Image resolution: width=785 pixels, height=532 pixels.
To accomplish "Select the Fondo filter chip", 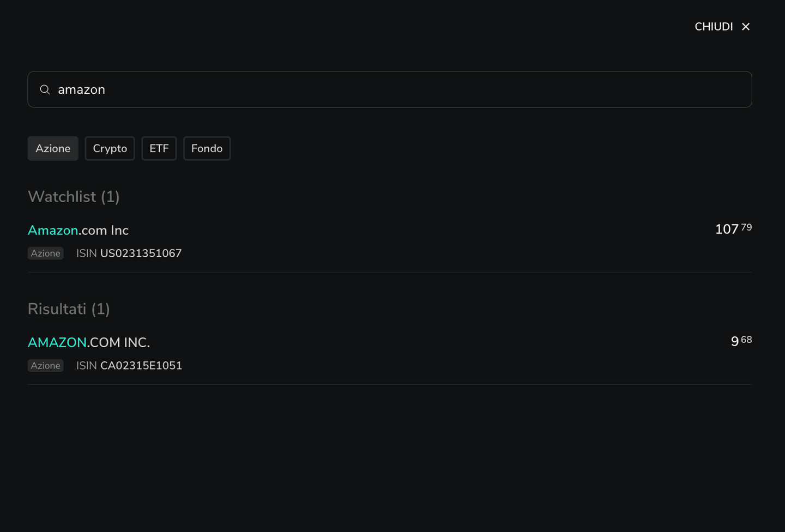I will [207, 148].
